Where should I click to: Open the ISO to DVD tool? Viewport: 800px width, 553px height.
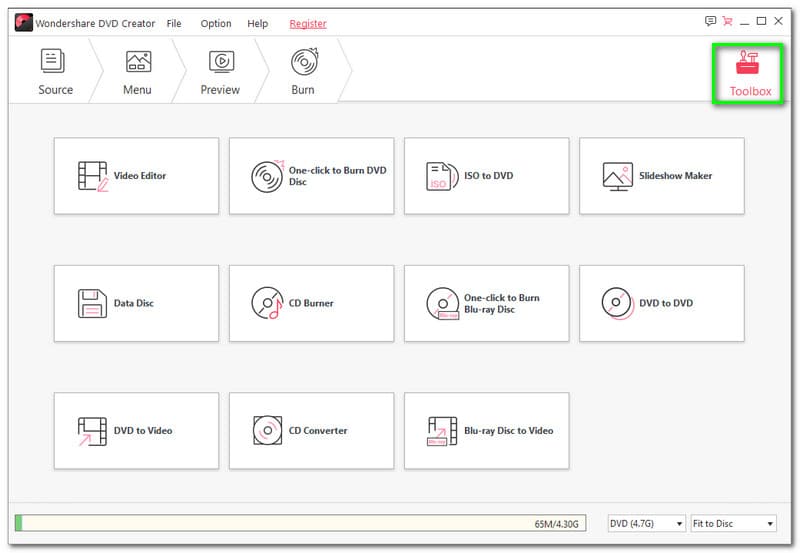pyautogui.click(x=486, y=176)
